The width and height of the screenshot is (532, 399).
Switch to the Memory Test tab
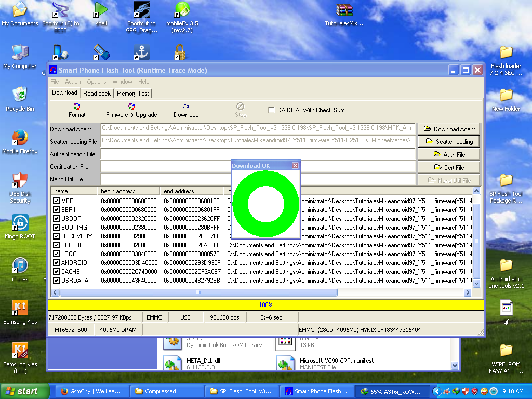click(132, 94)
